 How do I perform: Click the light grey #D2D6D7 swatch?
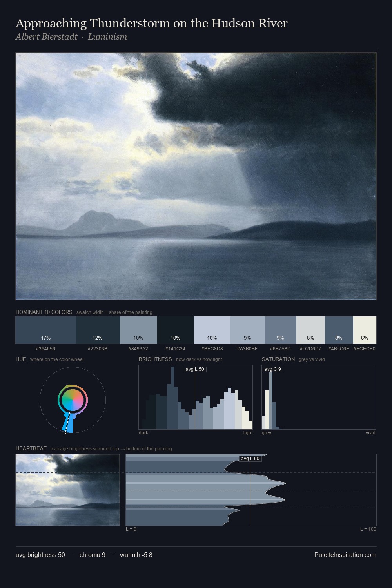pos(310,330)
